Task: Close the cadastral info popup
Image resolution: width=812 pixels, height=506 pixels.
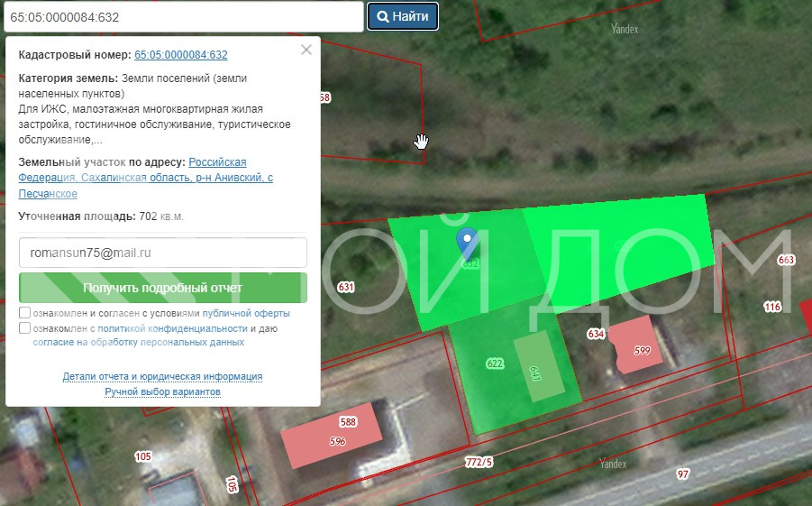Action: pos(306,50)
